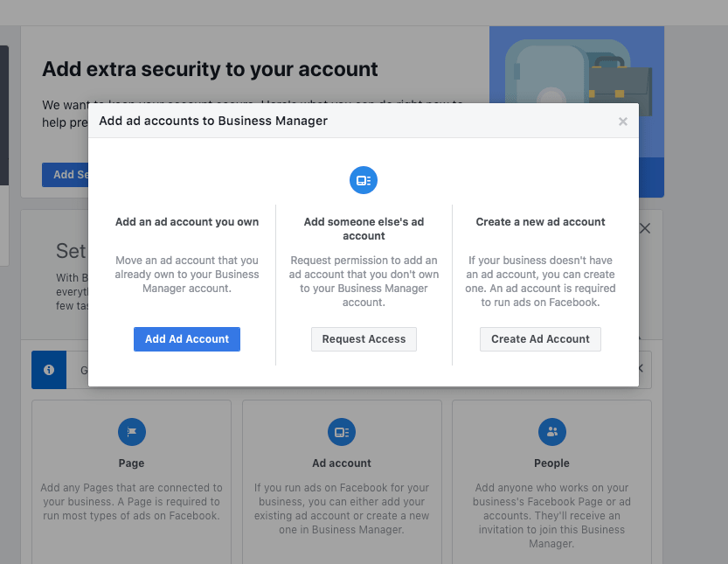728x564 pixels.
Task: Click the 'Add someone else's ad account' heading
Action: pyautogui.click(x=364, y=228)
